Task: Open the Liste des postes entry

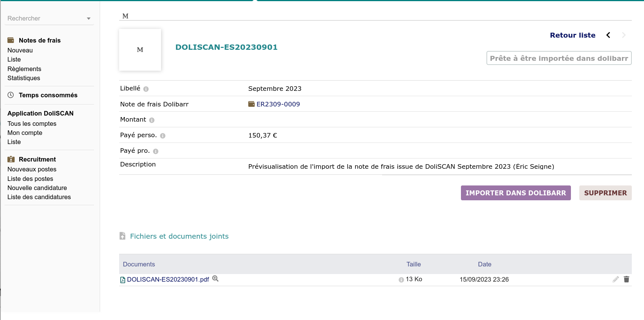Action: pyautogui.click(x=30, y=179)
